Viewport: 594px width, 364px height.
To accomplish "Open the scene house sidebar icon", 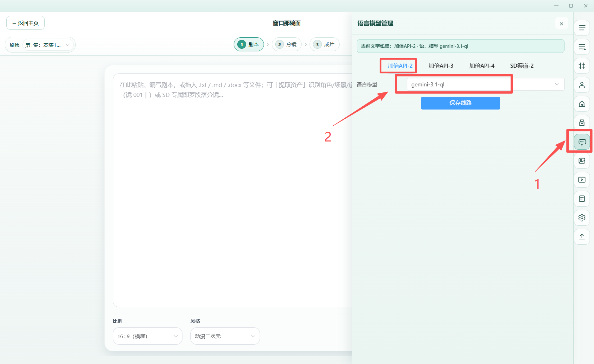I will (x=582, y=104).
